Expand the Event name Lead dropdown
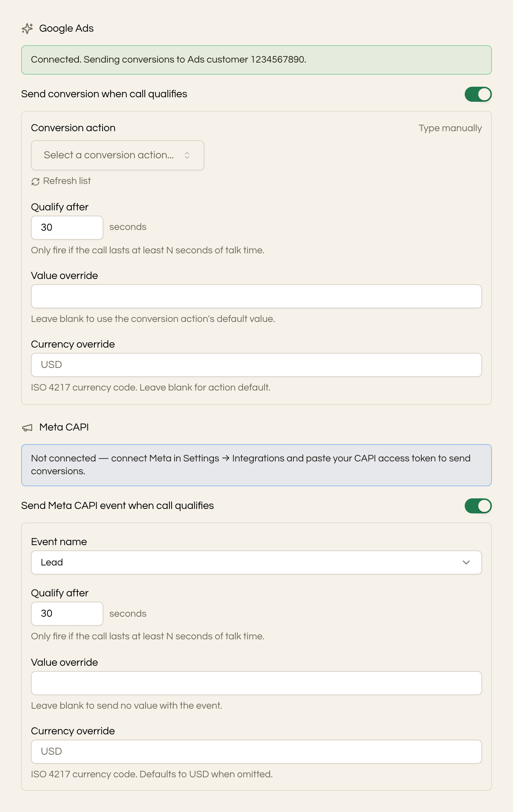Image resolution: width=513 pixels, height=812 pixels. [256, 562]
